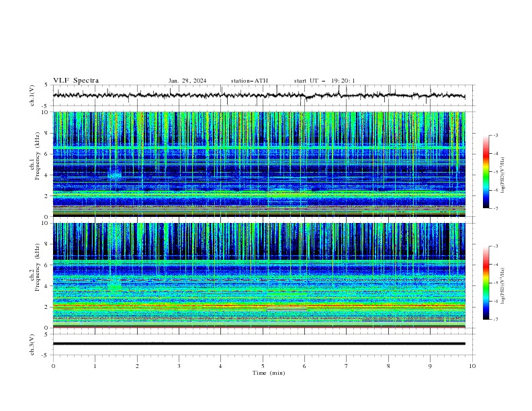Click the "station=ATH" header label

pyautogui.click(x=249, y=81)
